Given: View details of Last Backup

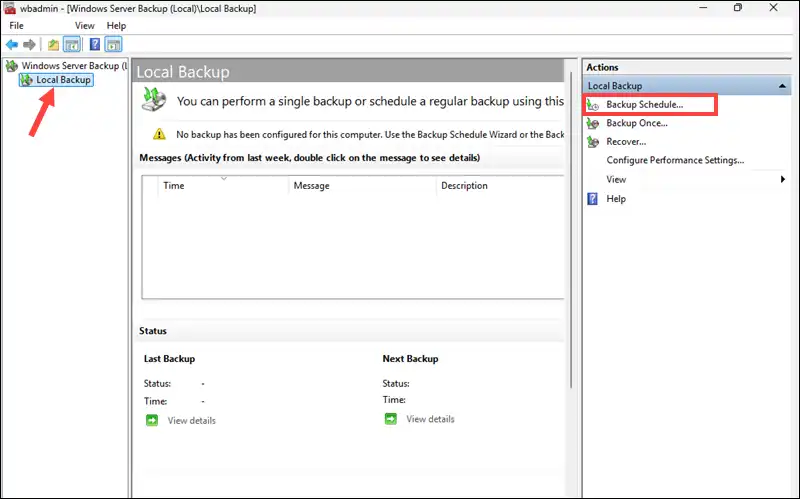Looking at the screenshot, I should coord(191,420).
